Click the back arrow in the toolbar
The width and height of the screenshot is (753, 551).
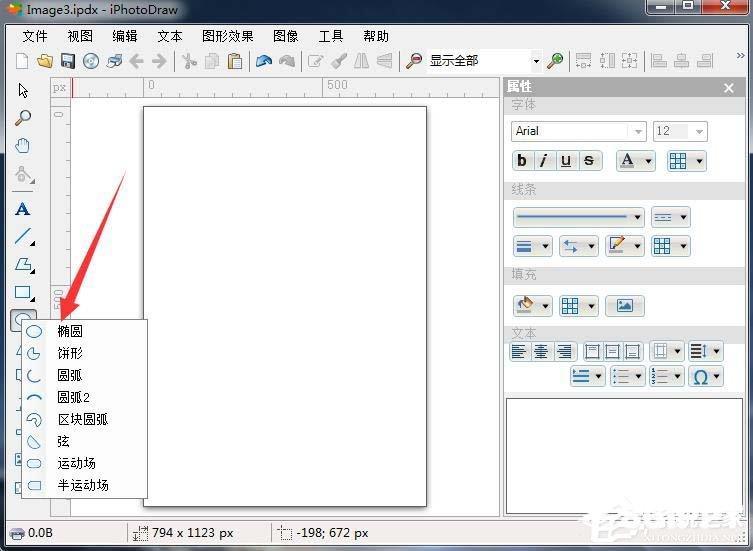(x=137, y=61)
